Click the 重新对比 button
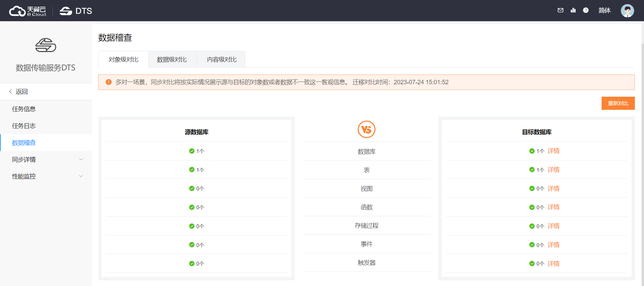The image size is (644, 286). [618, 103]
